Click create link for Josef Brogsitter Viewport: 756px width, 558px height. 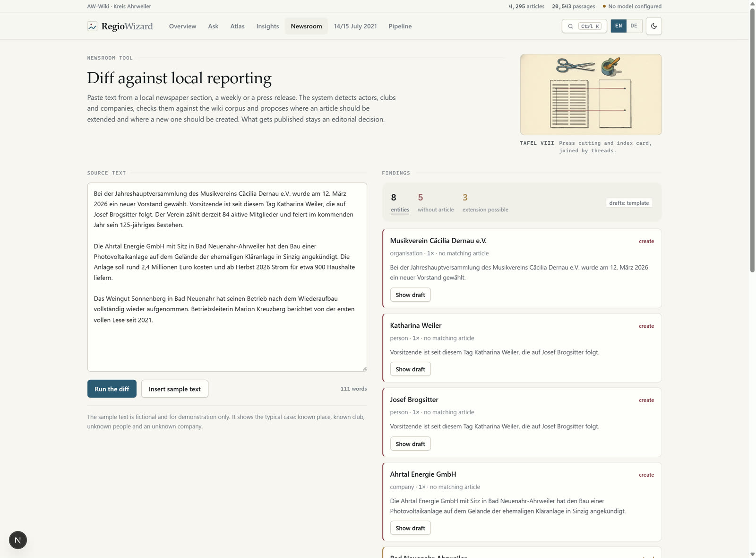(646, 400)
